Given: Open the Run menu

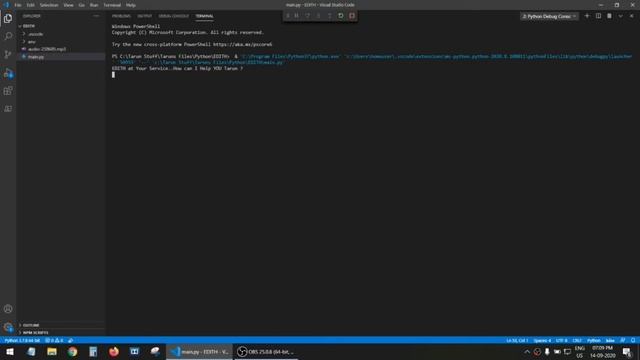Looking at the screenshot, I should pos(94,5).
